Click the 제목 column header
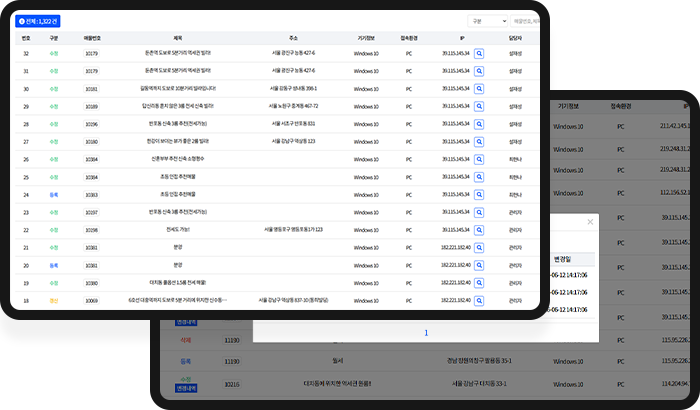 (x=178, y=38)
